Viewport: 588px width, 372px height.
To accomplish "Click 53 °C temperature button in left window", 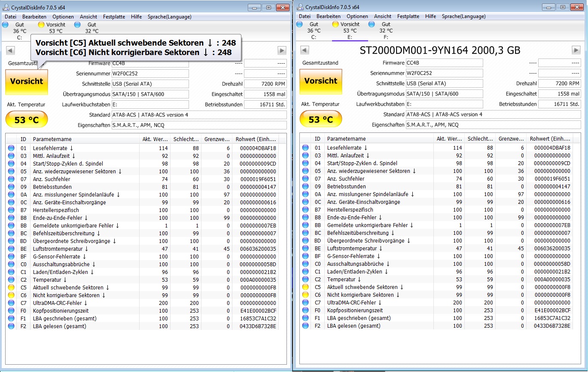I will click(x=27, y=120).
